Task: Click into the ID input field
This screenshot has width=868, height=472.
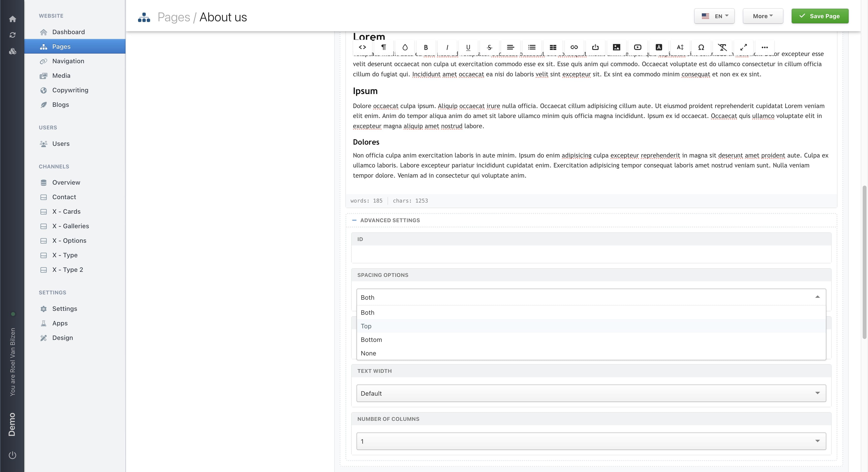Action: pos(591,254)
